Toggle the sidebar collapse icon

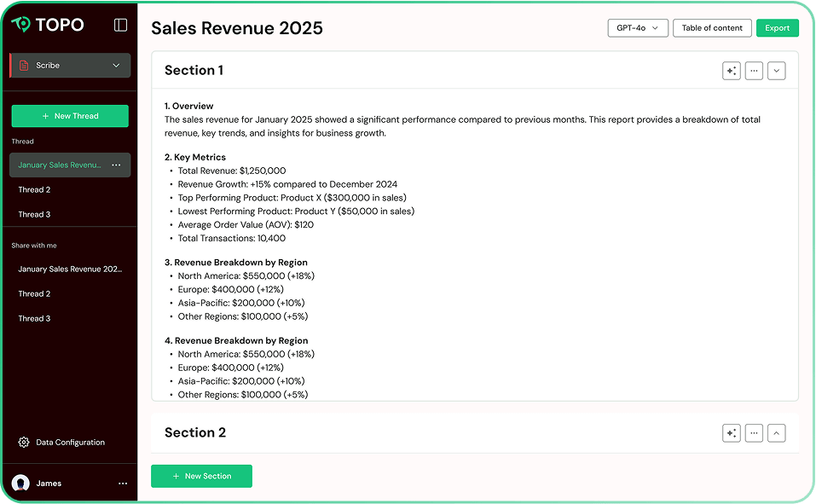[120, 25]
